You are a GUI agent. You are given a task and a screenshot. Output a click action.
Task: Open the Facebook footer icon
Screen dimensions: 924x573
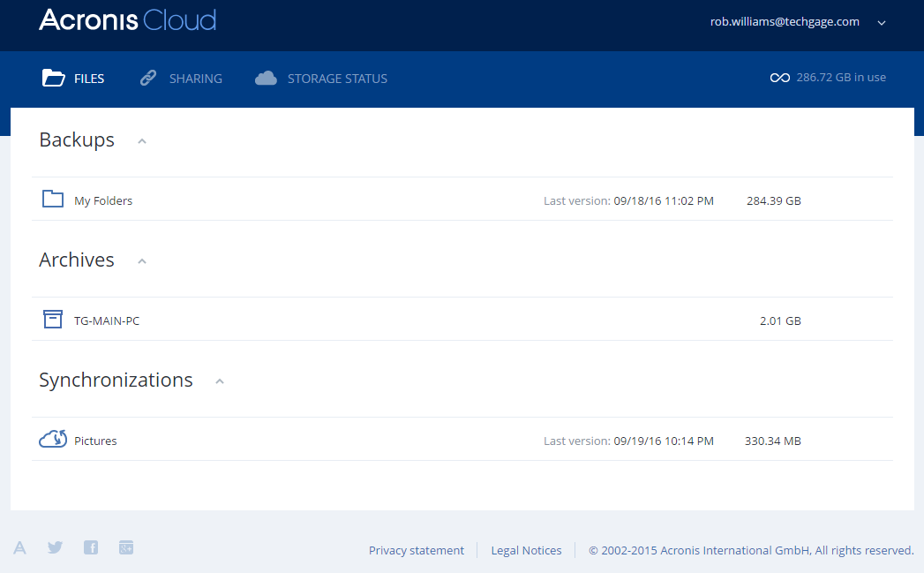91,547
